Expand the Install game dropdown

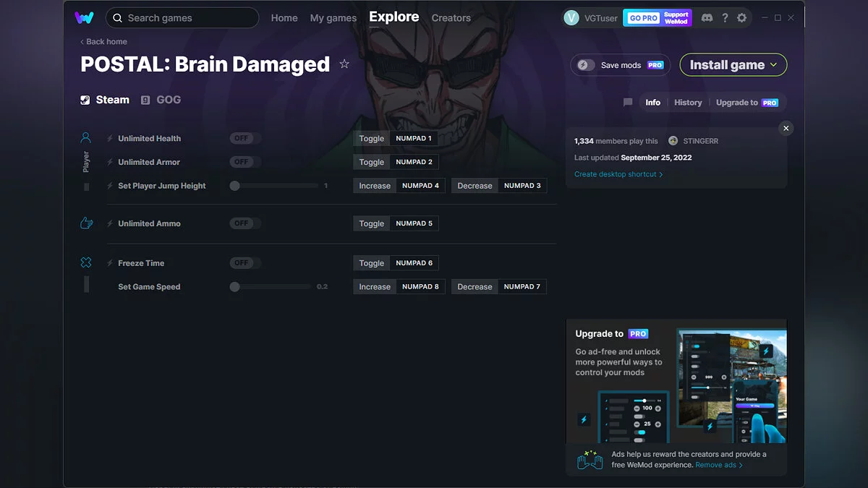point(733,64)
